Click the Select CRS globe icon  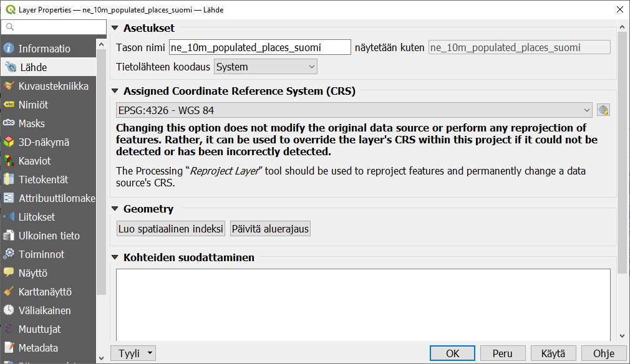603,110
